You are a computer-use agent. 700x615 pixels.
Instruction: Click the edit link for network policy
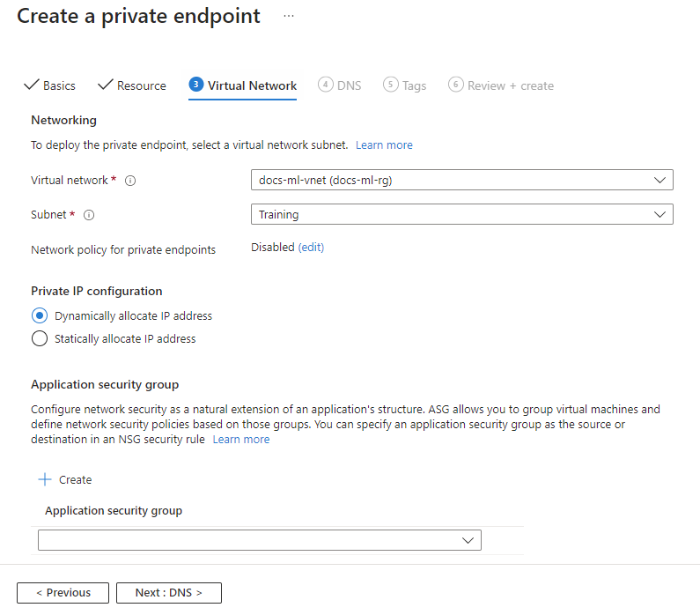click(x=311, y=248)
